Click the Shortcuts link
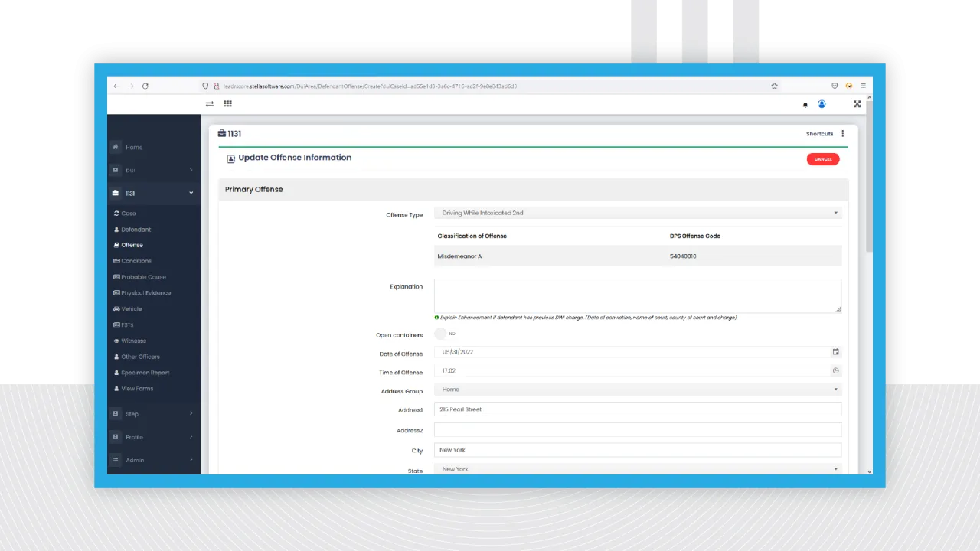The image size is (980, 551). point(819,134)
